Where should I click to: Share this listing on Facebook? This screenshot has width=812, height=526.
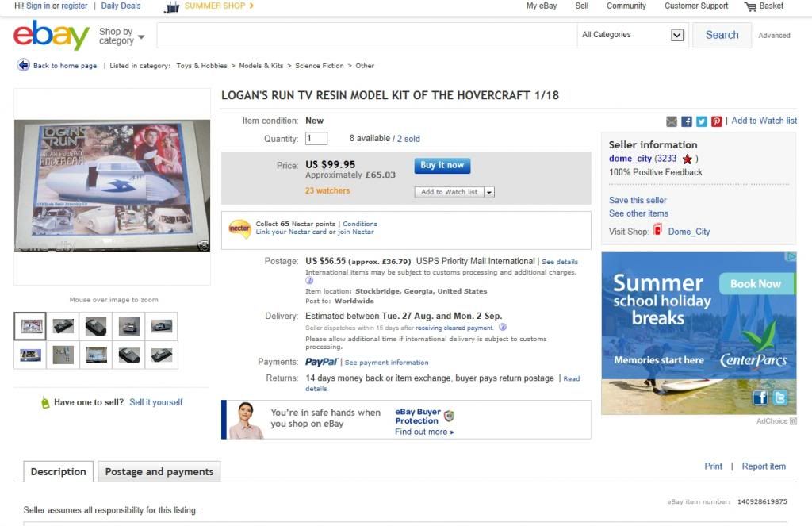pos(687,121)
